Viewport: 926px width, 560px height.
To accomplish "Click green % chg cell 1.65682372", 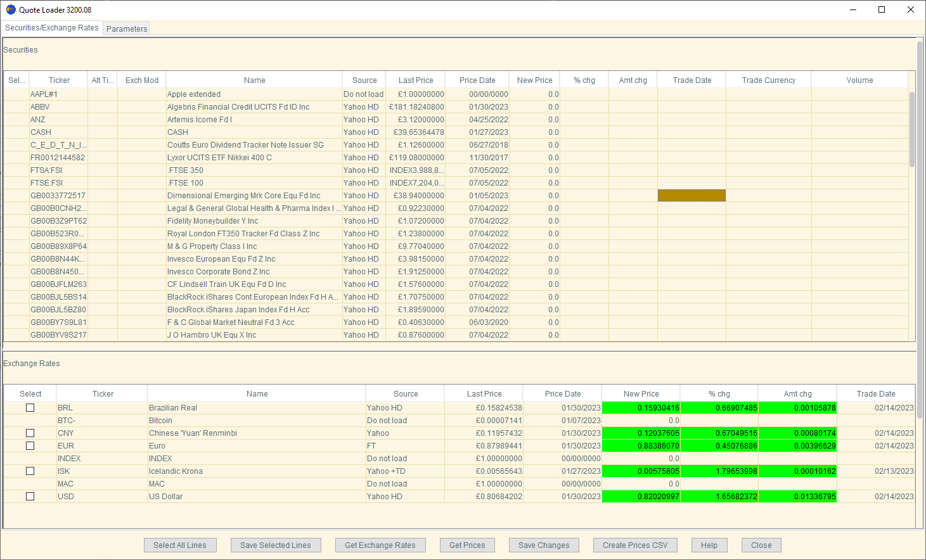I will [719, 497].
